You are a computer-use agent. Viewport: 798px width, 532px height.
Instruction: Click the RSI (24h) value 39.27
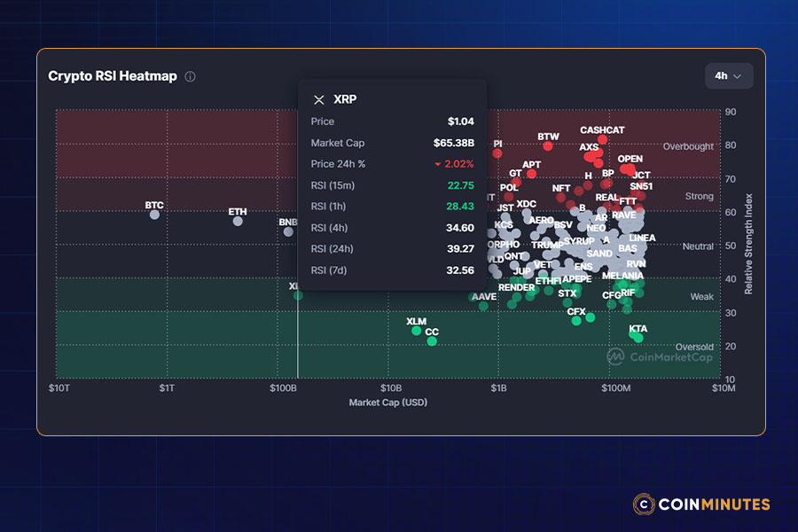coord(460,248)
